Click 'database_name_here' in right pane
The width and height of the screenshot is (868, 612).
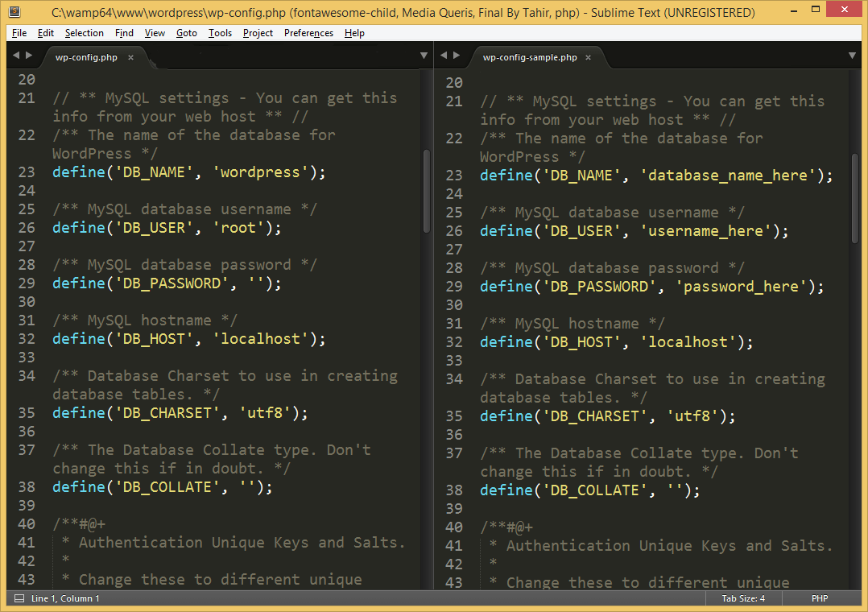point(727,176)
